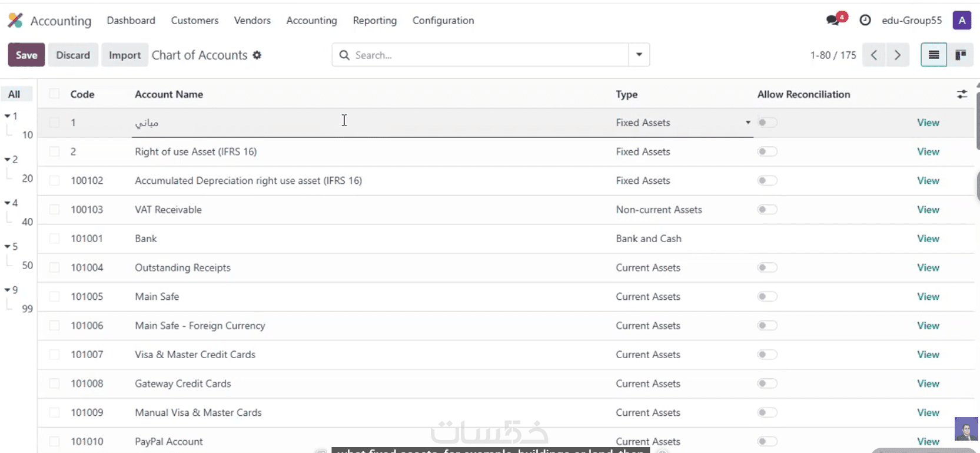Open the Reporting menu
The image size is (980, 453).
375,21
